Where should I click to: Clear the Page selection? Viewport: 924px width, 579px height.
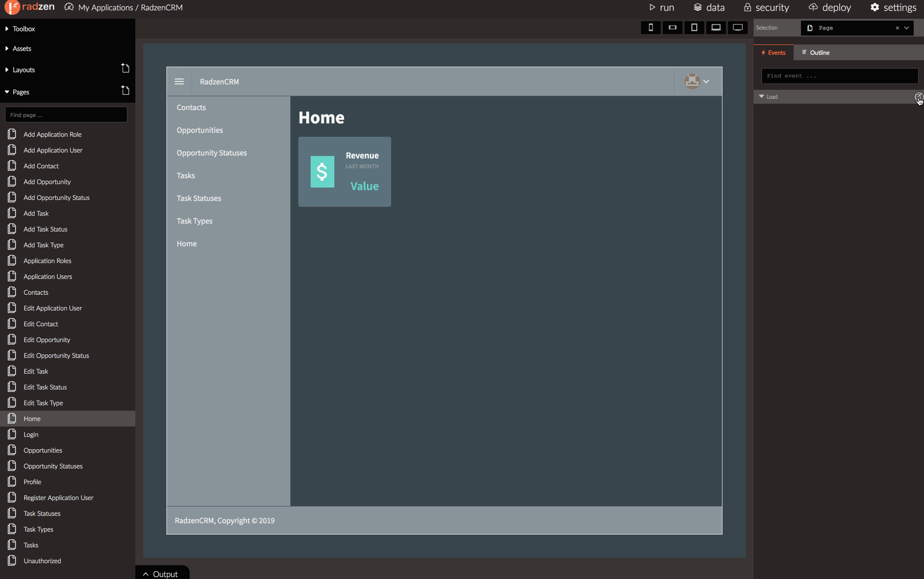coord(897,28)
